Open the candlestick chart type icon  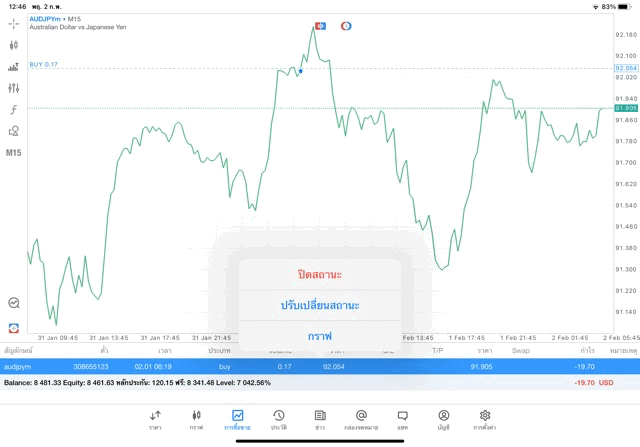point(14,45)
